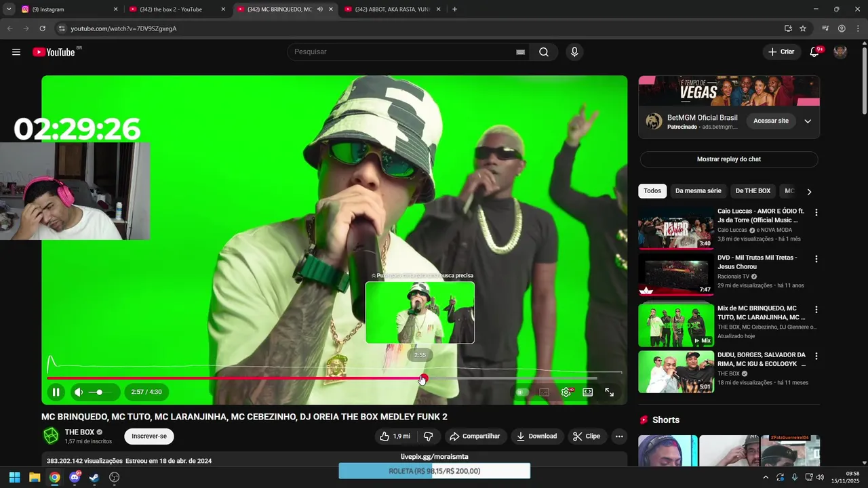Open options for DUDU, BORGES video

816,357
